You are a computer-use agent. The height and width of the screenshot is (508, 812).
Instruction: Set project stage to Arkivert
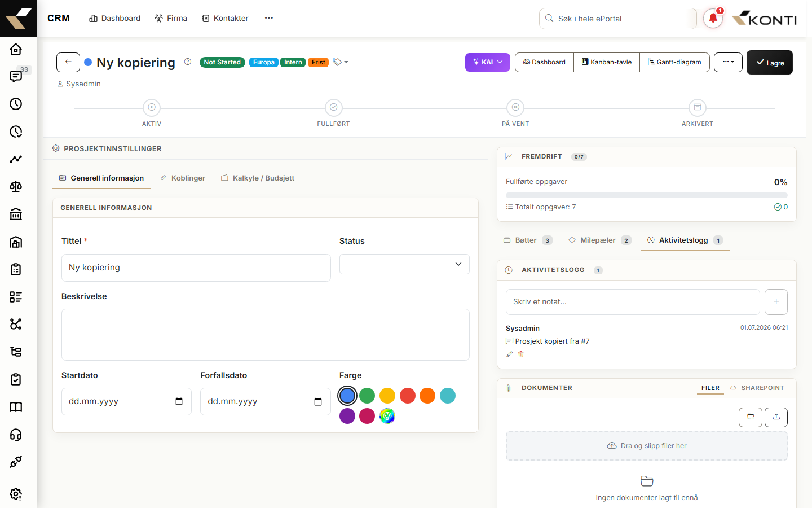(698, 107)
